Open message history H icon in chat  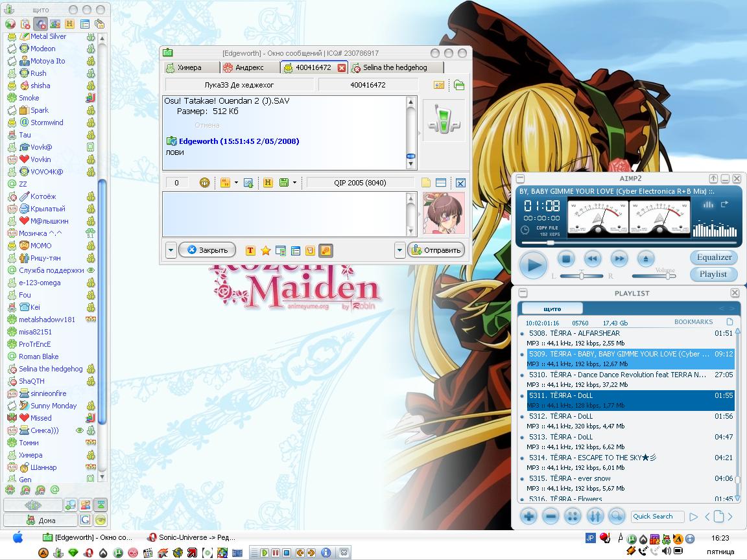click(x=268, y=182)
